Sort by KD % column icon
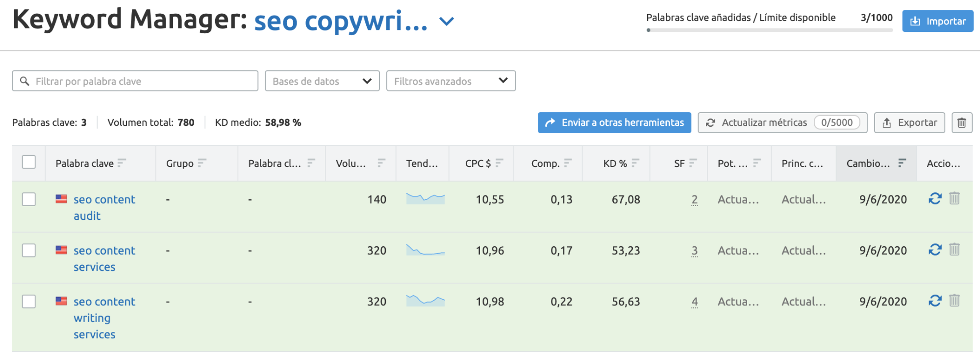This screenshot has height=353, width=980. coord(635,163)
